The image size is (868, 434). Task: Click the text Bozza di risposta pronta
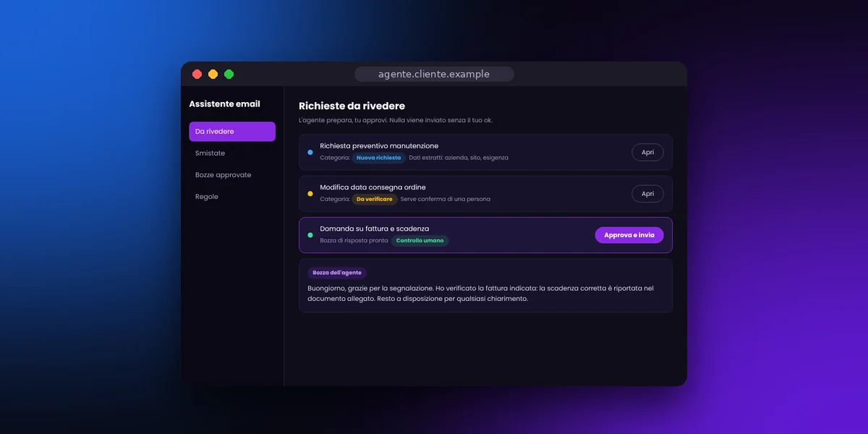354,240
